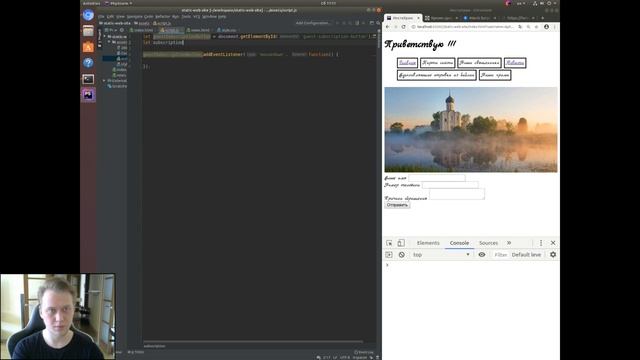Click the Отправить submit button
Image resolution: width=640 pixels, height=360 pixels.
(x=397, y=205)
